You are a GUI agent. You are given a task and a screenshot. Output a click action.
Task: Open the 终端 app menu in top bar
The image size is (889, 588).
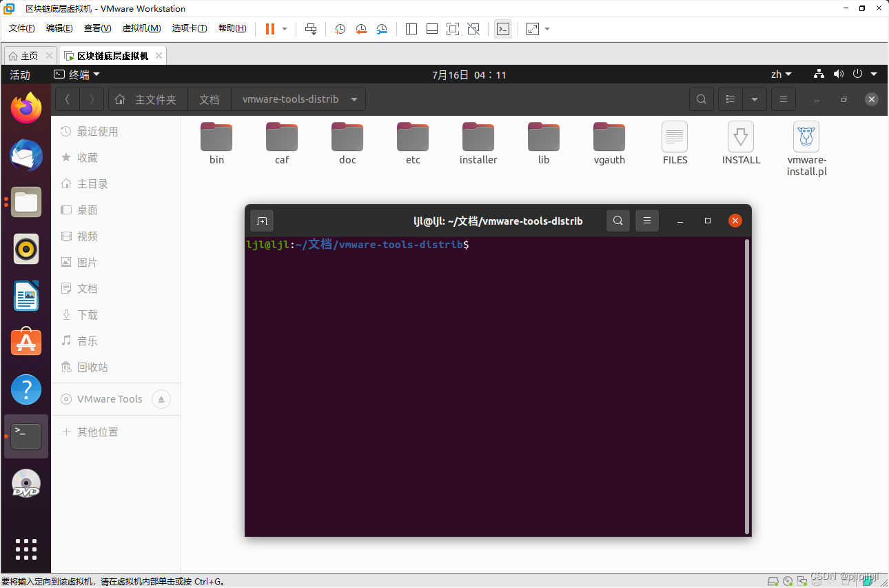point(77,74)
